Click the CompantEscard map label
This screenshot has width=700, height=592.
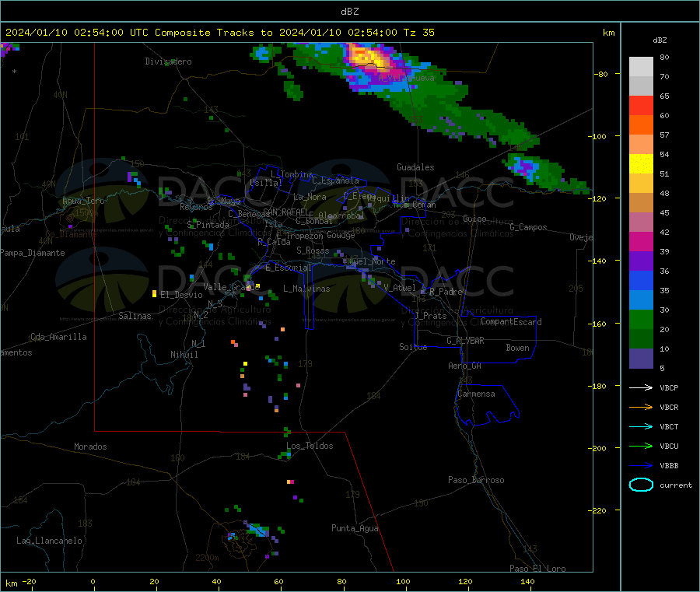click(x=511, y=321)
